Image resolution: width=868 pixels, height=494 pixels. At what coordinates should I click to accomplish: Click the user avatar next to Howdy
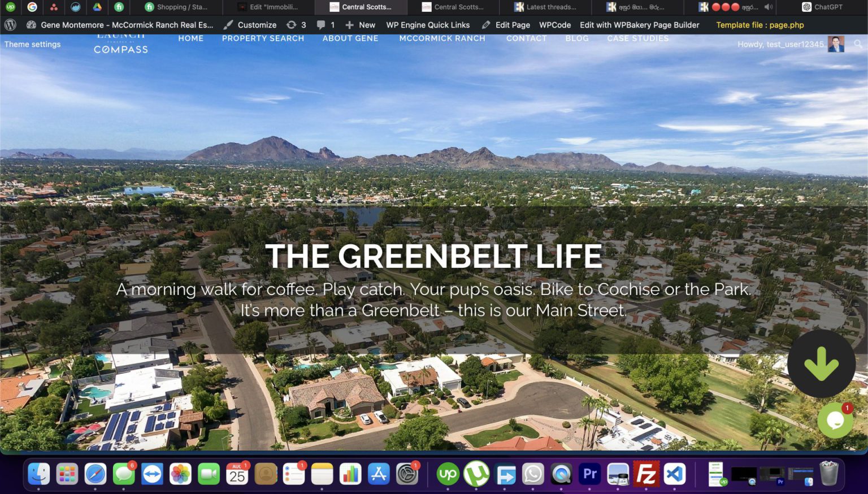[836, 44]
